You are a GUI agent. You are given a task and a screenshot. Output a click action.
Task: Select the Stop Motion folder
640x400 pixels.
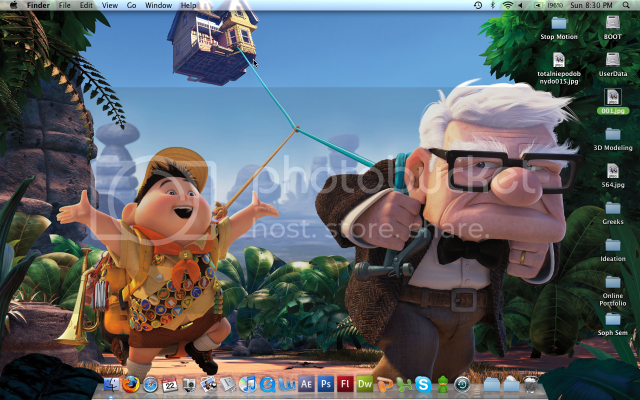559,27
